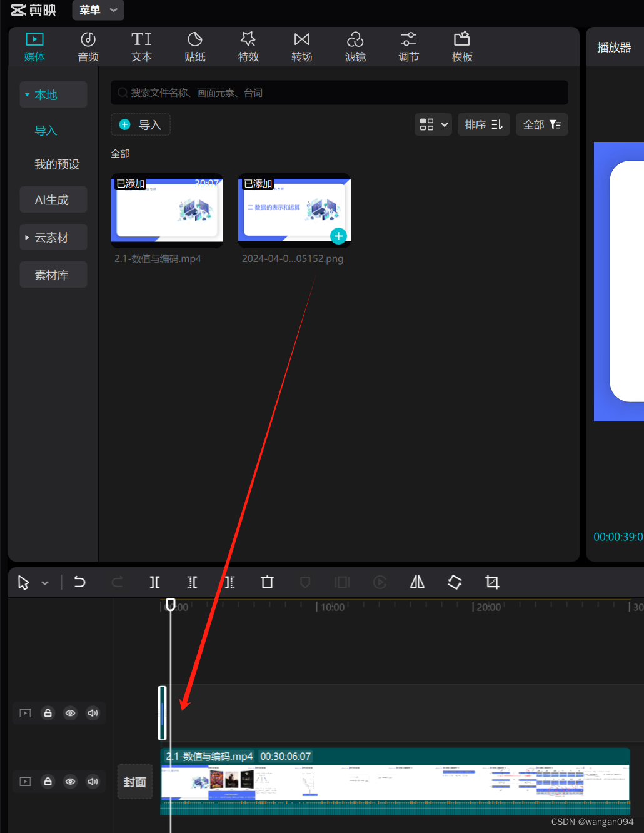Image resolution: width=644 pixels, height=833 pixels.
Task: Open the 文本 text tab
Action: click(141, 48)
